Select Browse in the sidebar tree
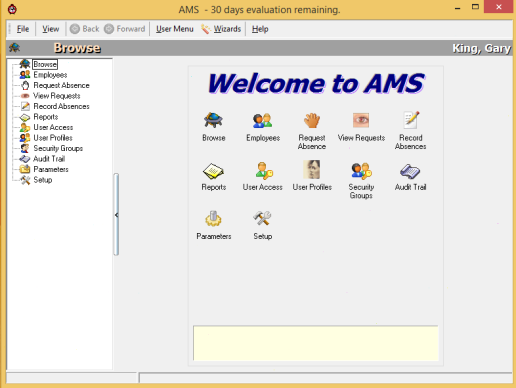Screen dimensions: 516x388 pyautogui.click(x=45, y=64)
